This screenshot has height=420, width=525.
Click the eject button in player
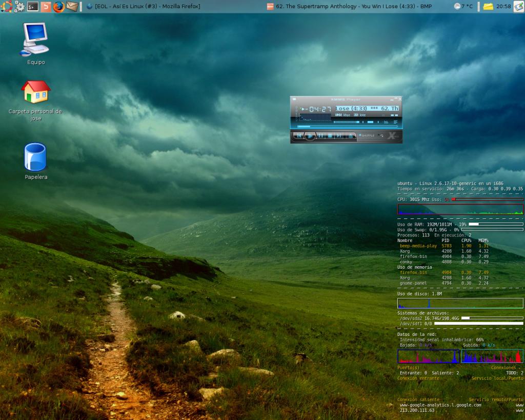(351, 136)
